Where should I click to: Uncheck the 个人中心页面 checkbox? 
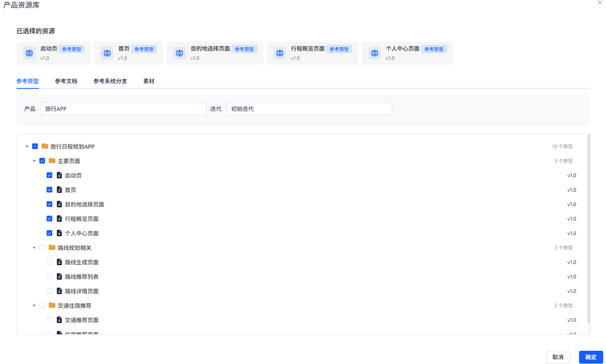pos(49,233)
